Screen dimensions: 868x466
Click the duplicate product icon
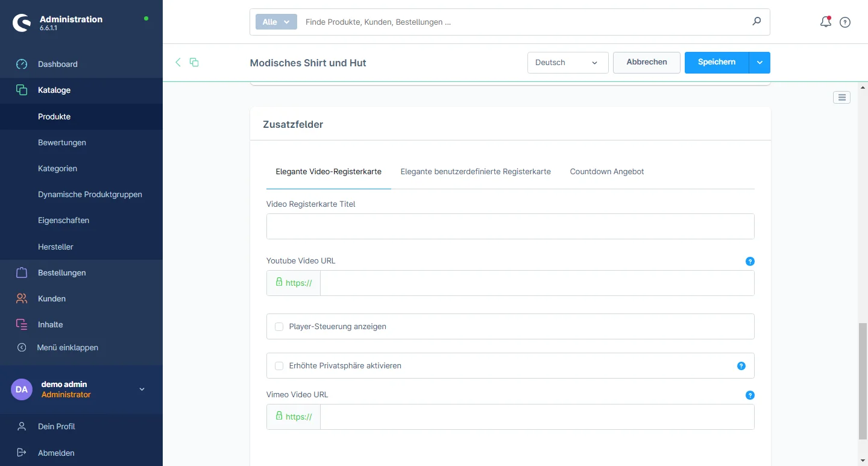[194, 62]
